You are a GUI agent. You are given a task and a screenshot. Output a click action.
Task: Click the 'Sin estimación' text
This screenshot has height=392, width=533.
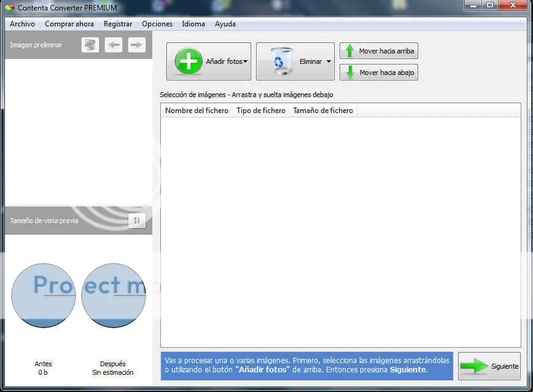click(112, 372)
